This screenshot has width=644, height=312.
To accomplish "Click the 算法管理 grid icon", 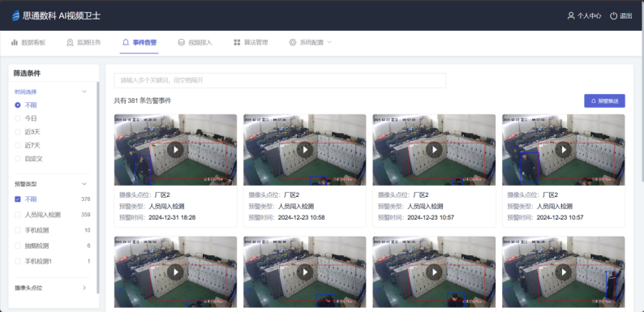I will click(x=237, y=42).
